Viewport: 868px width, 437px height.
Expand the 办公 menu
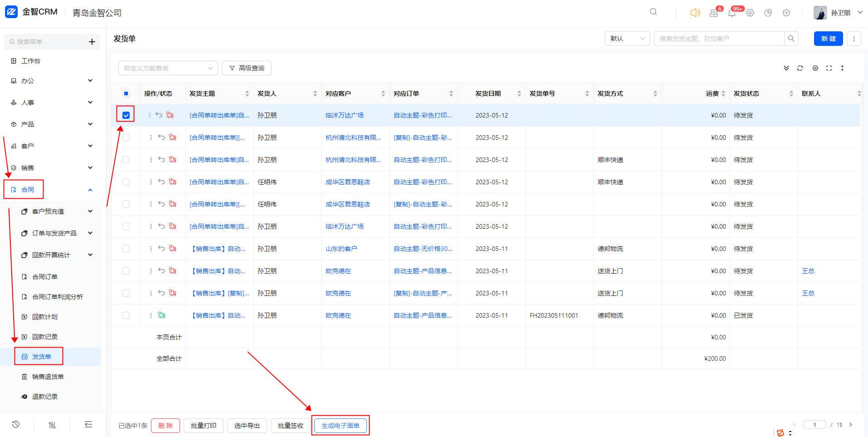pos(51,81)
